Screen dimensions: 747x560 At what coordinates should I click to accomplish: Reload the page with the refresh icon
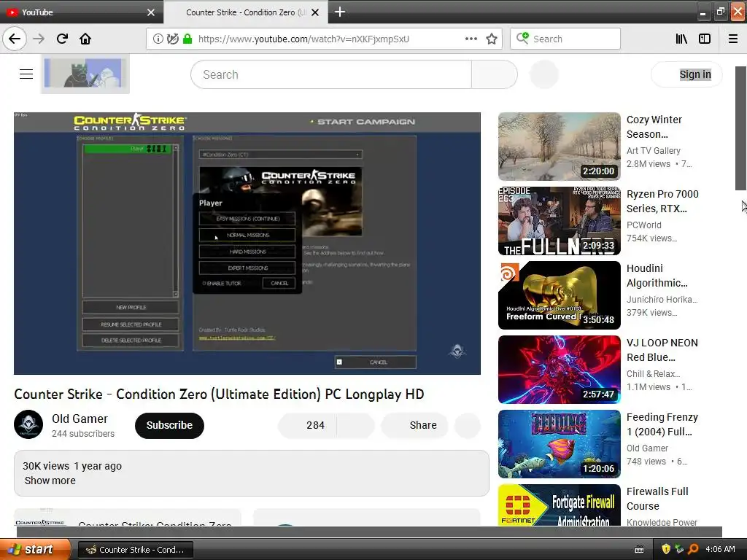tap(62, 39)
